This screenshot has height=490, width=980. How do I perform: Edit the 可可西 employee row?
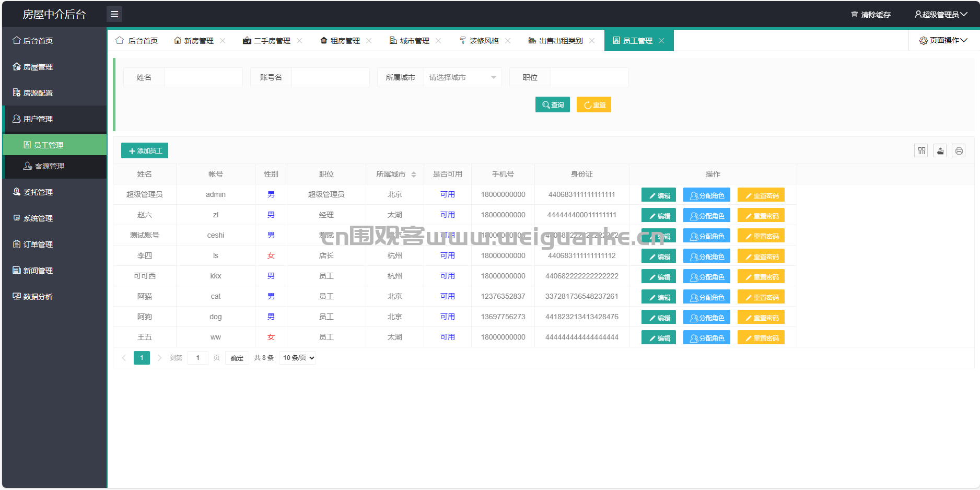point(659,276)
